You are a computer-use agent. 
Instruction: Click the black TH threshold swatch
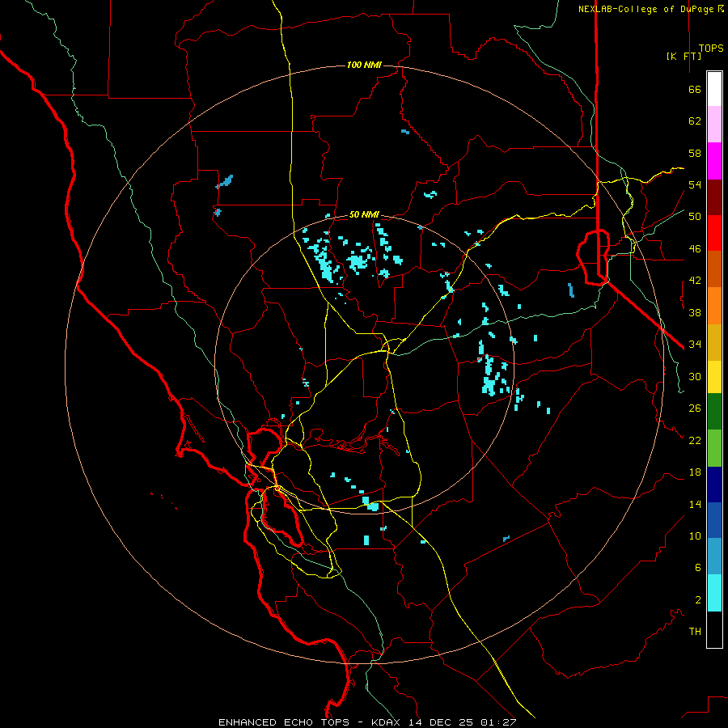click(x=714, y=629)
